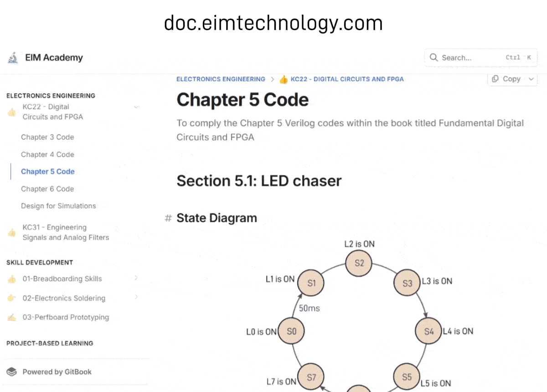The width and height of the screenshot is (547, 392).
Task: Click the thumbs-up emoji in the breadcrumb
Action: click(284, 79)
